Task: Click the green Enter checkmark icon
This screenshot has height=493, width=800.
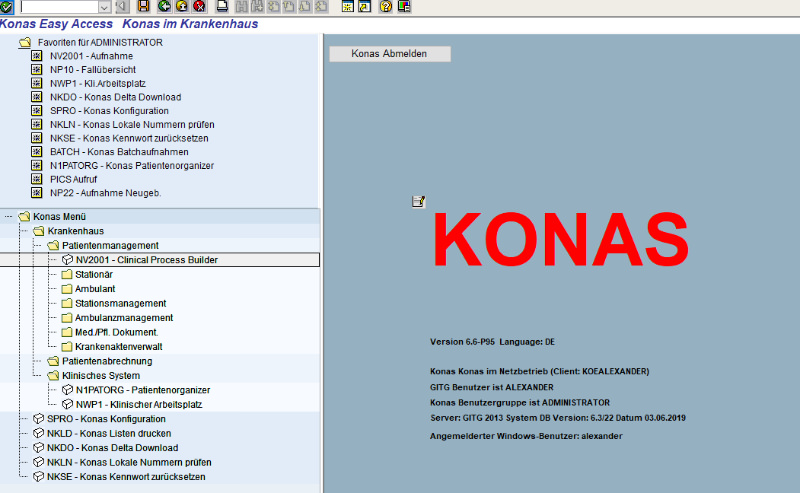Action: point(6,7)
